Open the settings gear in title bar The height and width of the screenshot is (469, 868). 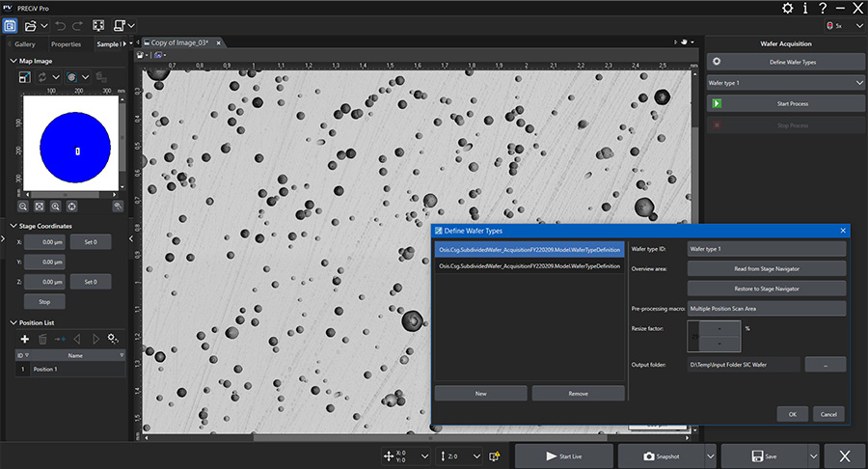pyautogui.click(x=788, y=8)
